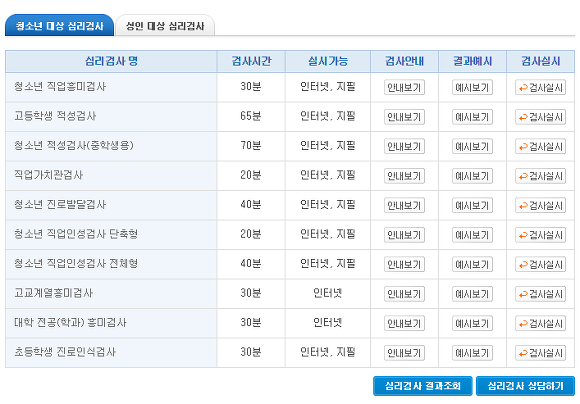Click 예시보기 for 초등학생 진로인식검사

[472, 353]
